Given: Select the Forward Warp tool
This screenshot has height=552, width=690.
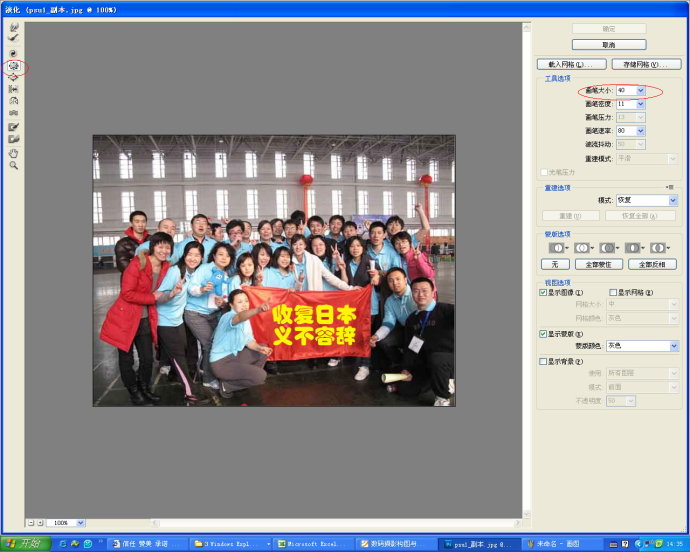Looking at the screenshot, I should click(14, 27).
